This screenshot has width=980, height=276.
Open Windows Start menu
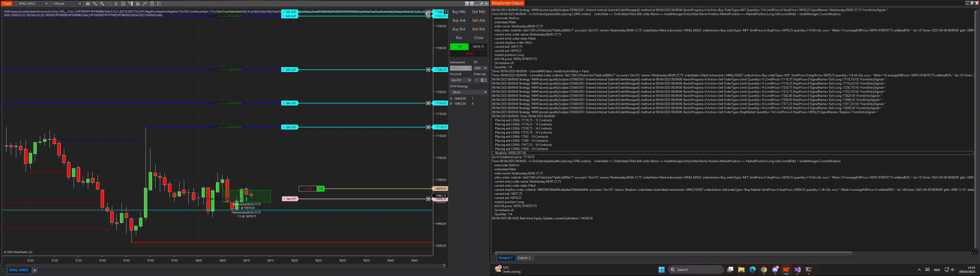(x=661, y=269)
